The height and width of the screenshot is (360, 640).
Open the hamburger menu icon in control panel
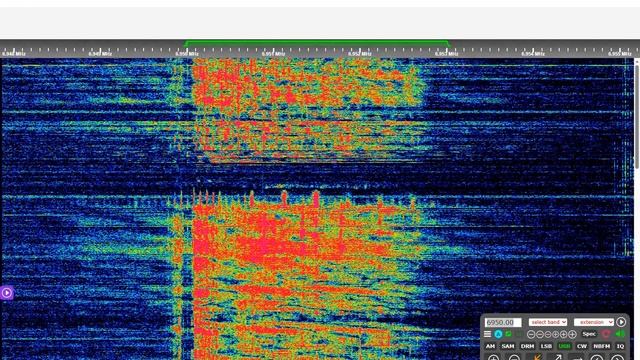(x=487, y=334)
